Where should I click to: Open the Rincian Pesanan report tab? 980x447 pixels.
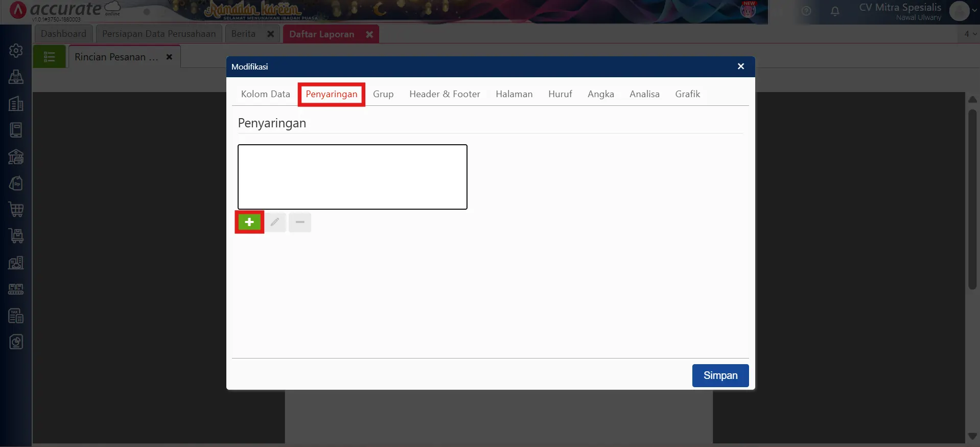(116, 57)
